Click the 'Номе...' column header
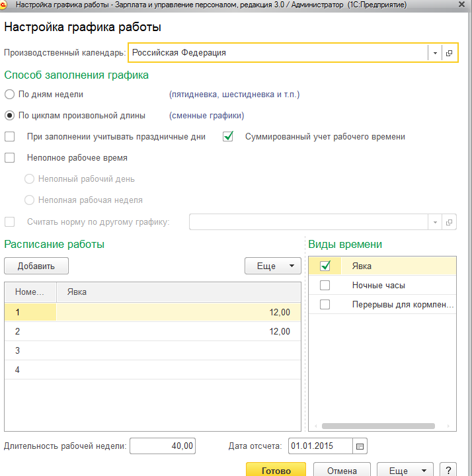The width and height of the screenshot is (472, 476). coord(30,292)
